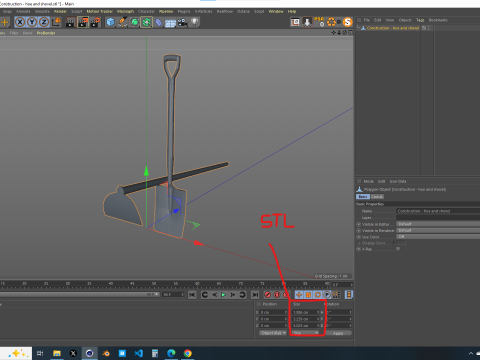The height and width of the screenshot is (360, 480).
Task: Go to end of timeline
Action: tap(255, 295)
